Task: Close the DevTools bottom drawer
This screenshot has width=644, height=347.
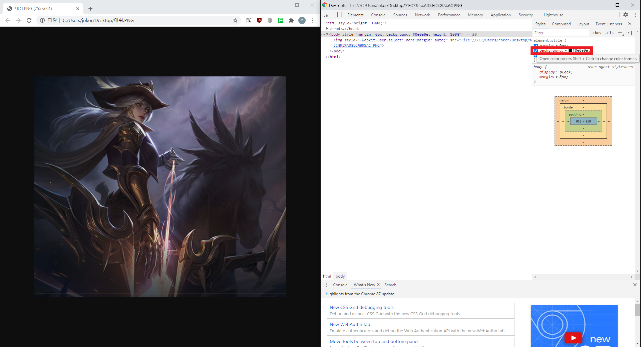Action: [635, 285]
